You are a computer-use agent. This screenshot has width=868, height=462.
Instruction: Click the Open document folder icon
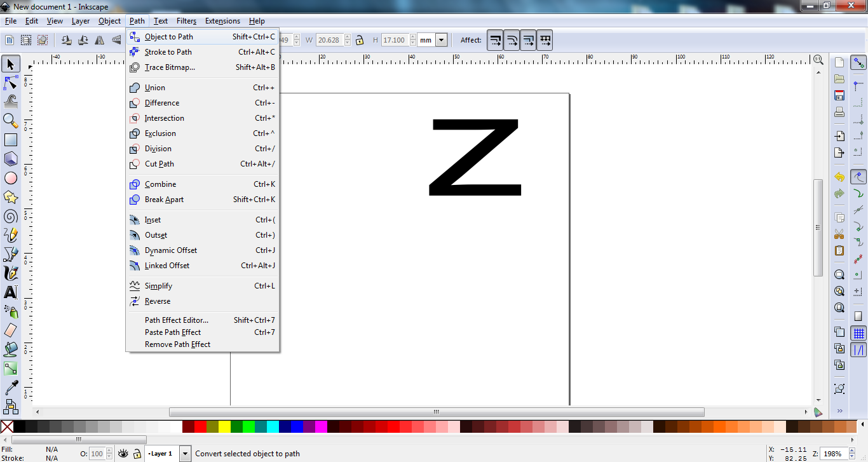(839, 79)
